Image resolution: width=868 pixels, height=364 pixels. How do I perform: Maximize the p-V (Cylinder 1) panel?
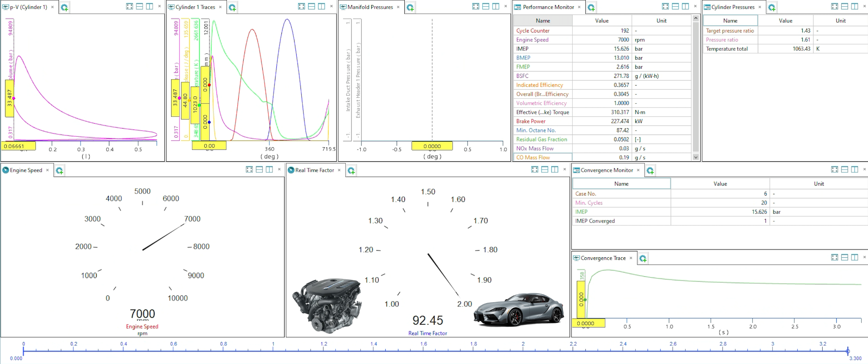129,6
